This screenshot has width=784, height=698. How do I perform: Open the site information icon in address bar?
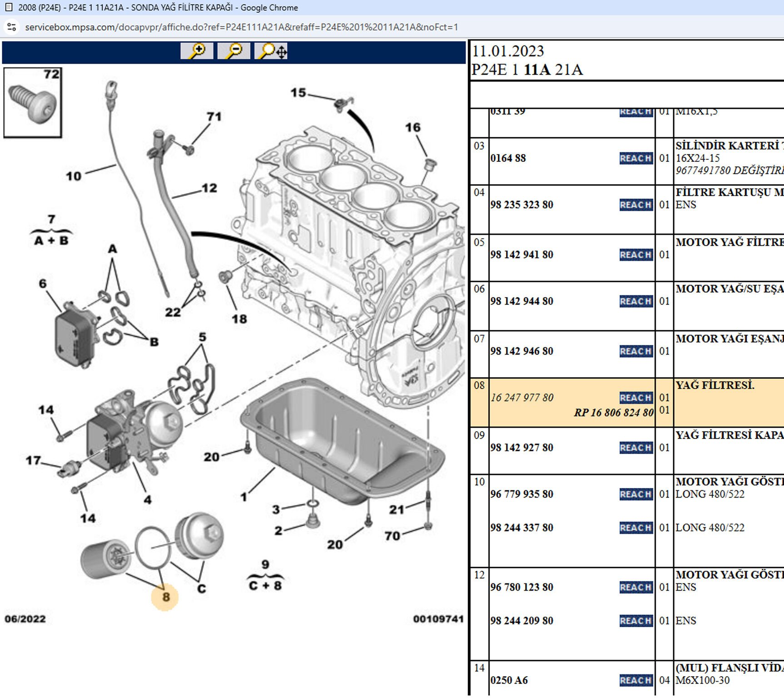coord(12,27)
